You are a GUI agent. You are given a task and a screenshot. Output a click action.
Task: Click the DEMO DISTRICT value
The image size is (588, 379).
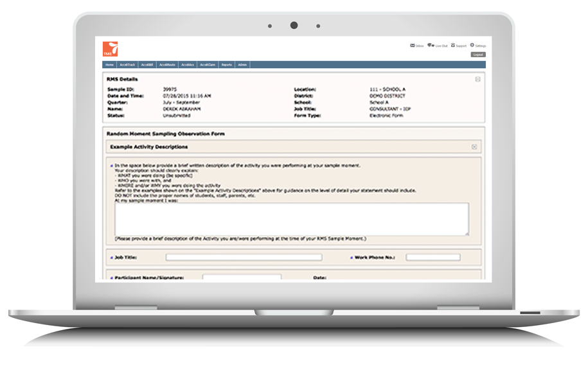[x=388, y=96]
